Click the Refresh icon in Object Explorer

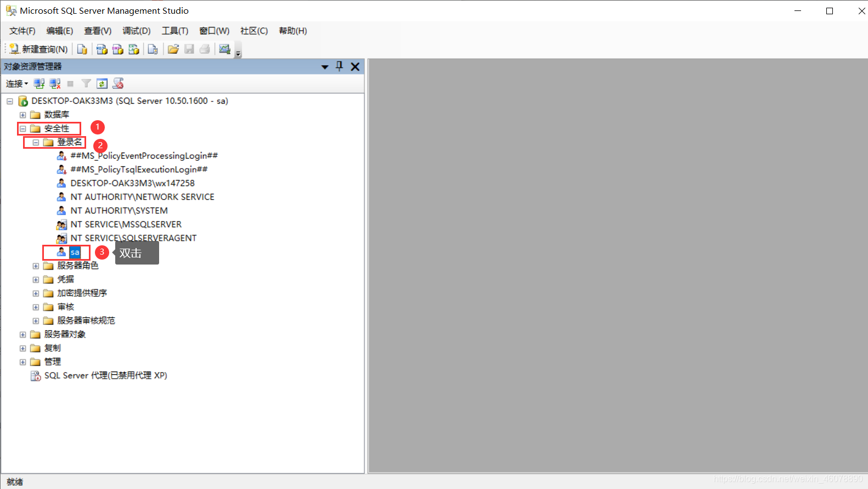102,83
